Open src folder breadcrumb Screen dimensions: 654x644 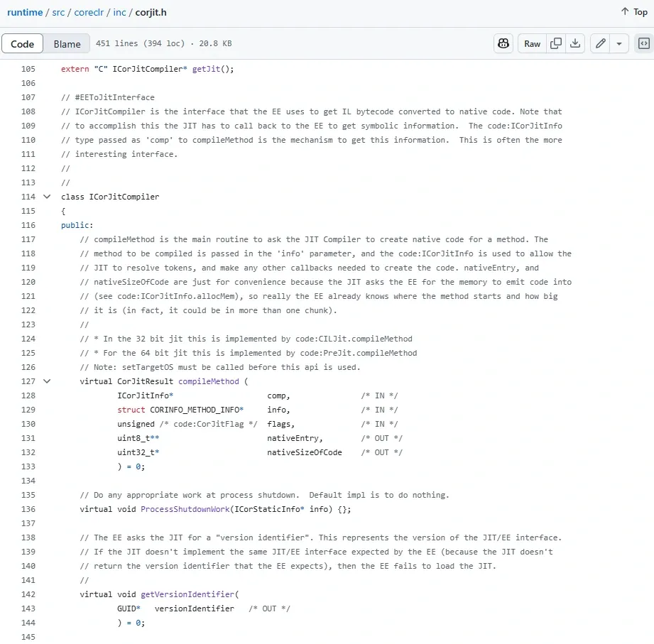tap(58, 12)
